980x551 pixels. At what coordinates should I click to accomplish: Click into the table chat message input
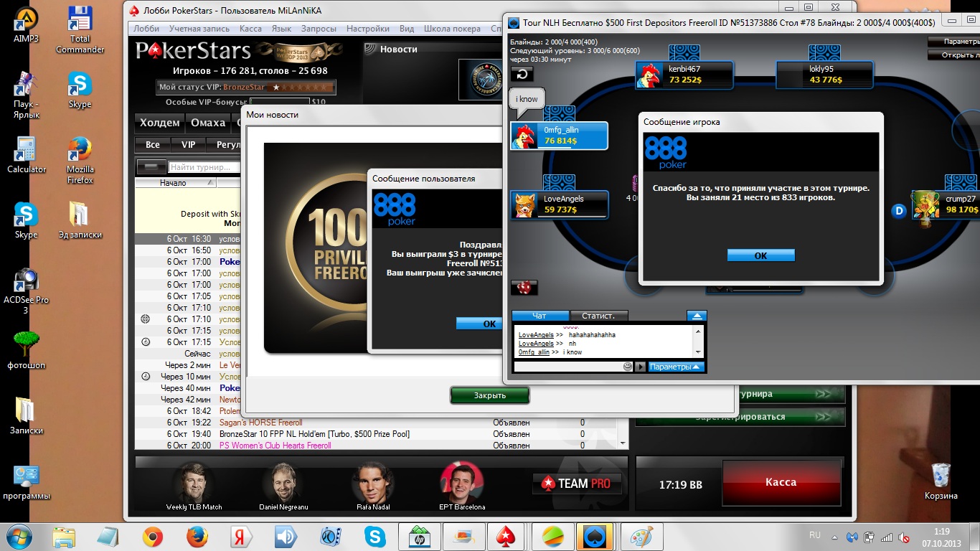[567, 367]
